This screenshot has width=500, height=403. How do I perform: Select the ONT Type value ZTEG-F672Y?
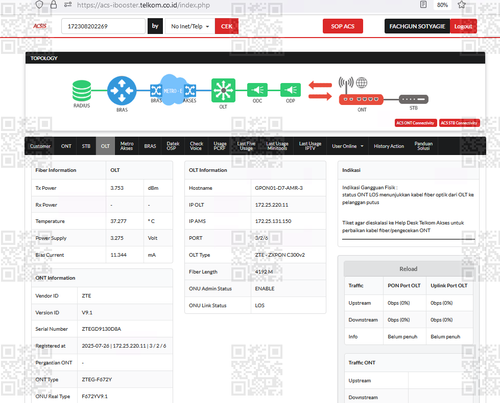click(x=97, y=379)
